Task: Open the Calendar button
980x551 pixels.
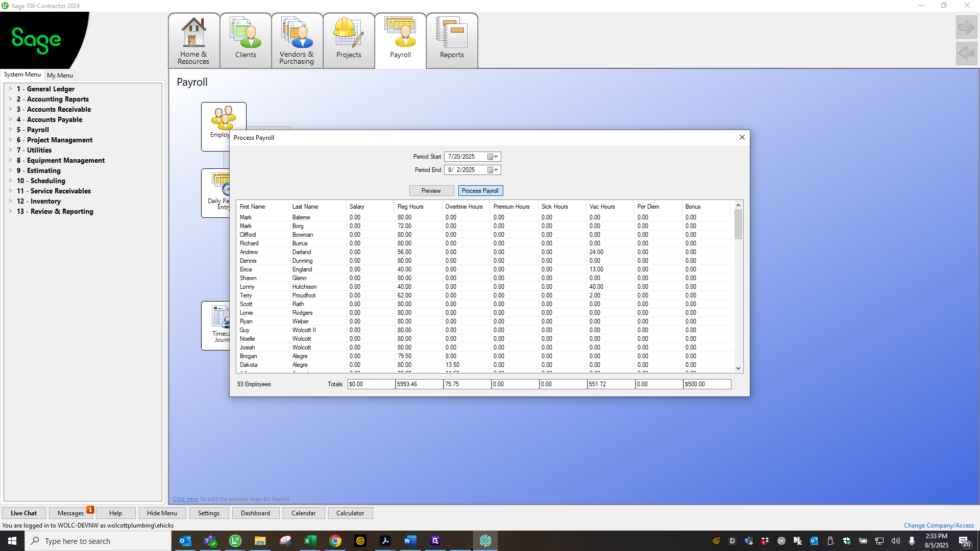Action: [x=303, y=513]
